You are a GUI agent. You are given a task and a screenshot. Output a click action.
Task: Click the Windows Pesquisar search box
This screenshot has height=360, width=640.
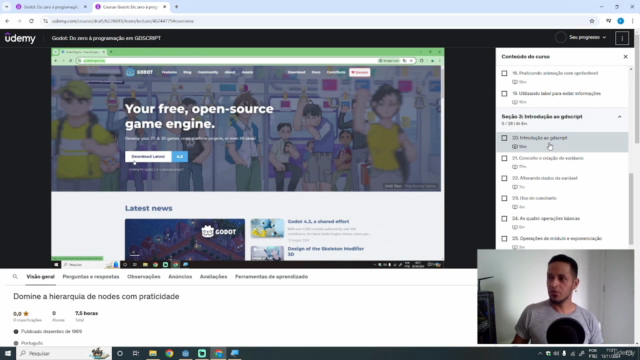[64, 353]
